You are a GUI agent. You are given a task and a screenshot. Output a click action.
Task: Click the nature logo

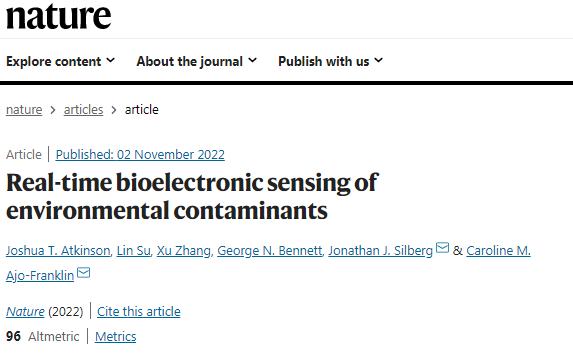coord(58,16)
